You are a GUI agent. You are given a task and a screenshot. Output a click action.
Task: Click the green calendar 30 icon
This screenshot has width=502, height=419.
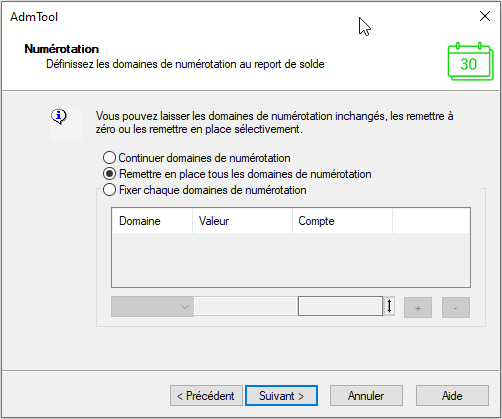tap(470, 61)
